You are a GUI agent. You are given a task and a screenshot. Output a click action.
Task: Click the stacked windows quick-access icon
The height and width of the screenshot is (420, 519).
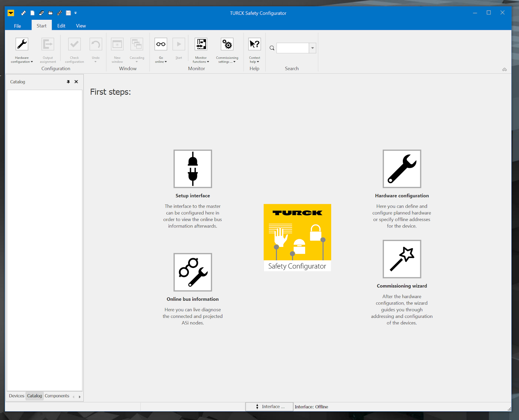41,13
